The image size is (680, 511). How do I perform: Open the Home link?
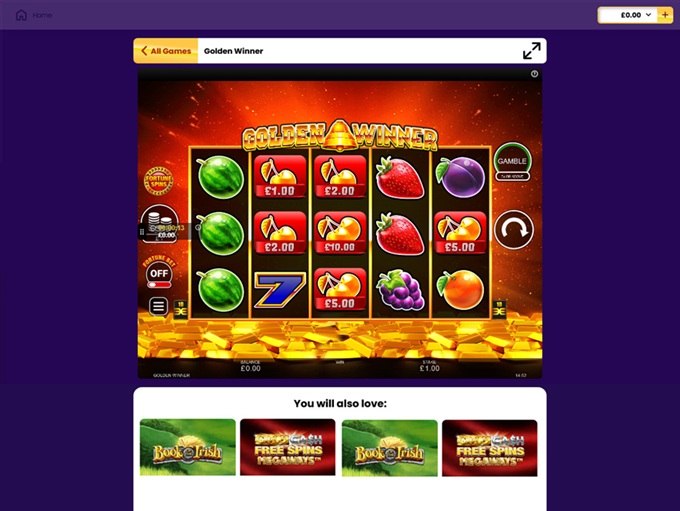(42, 15)
